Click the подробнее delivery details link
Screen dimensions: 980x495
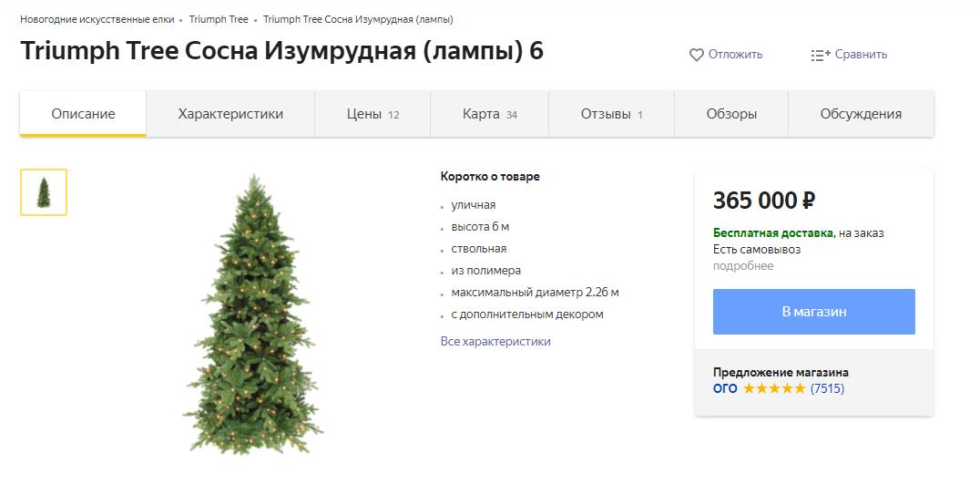tap(743, 266)
